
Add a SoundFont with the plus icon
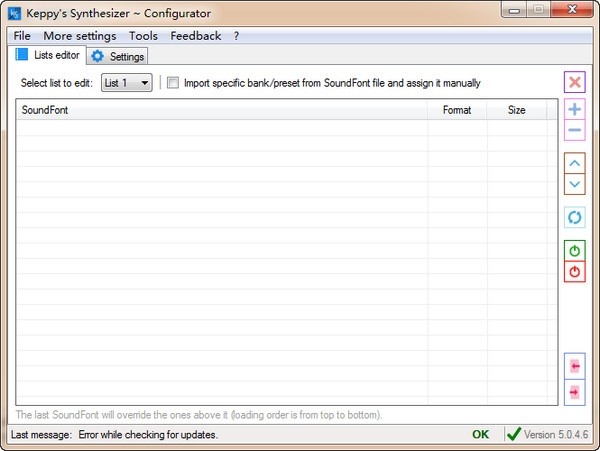point(574,109)
